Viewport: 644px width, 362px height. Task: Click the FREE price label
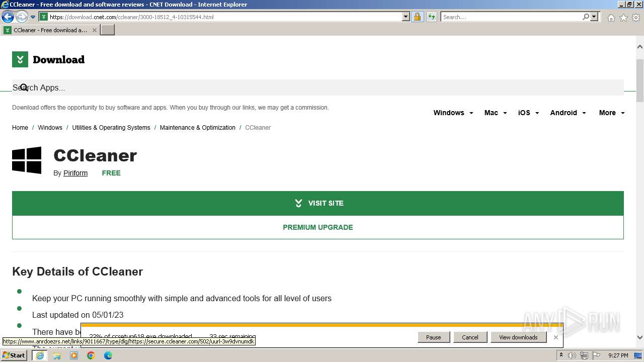coord(111,173)
